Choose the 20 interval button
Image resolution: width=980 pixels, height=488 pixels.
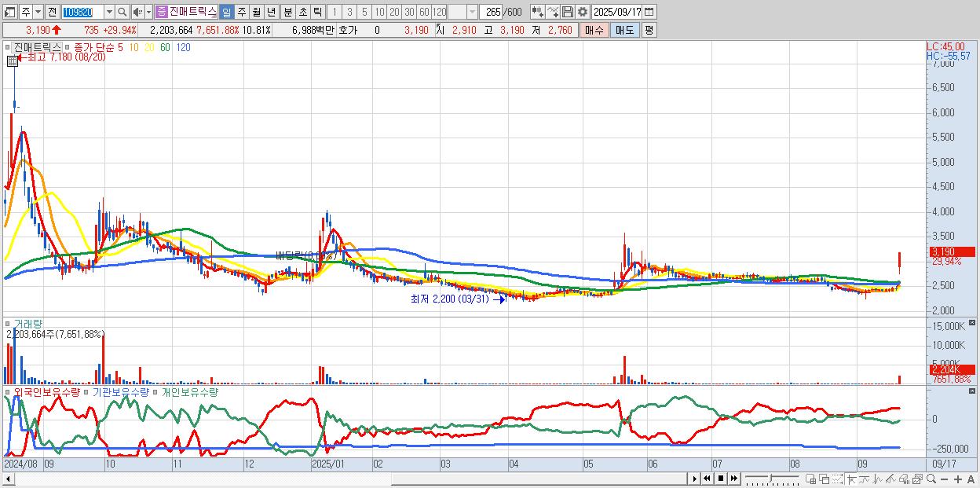click(x=394, y=12)
